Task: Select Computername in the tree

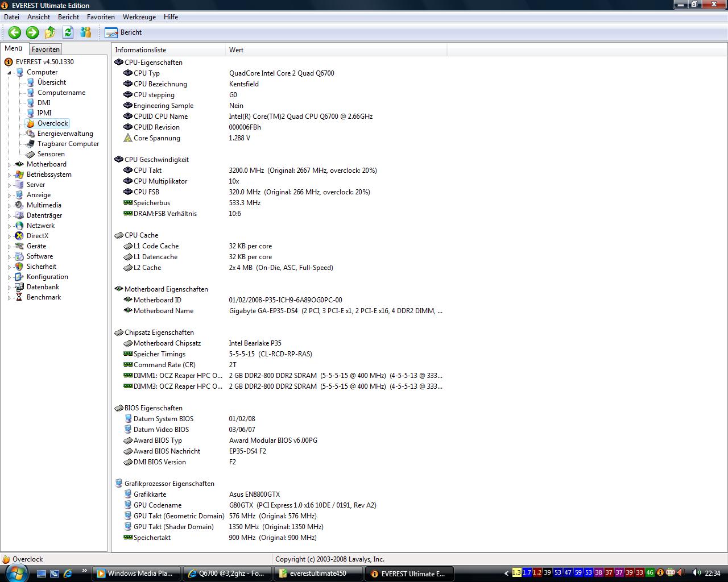Action: pyautogui.click(x=61, y=93)
